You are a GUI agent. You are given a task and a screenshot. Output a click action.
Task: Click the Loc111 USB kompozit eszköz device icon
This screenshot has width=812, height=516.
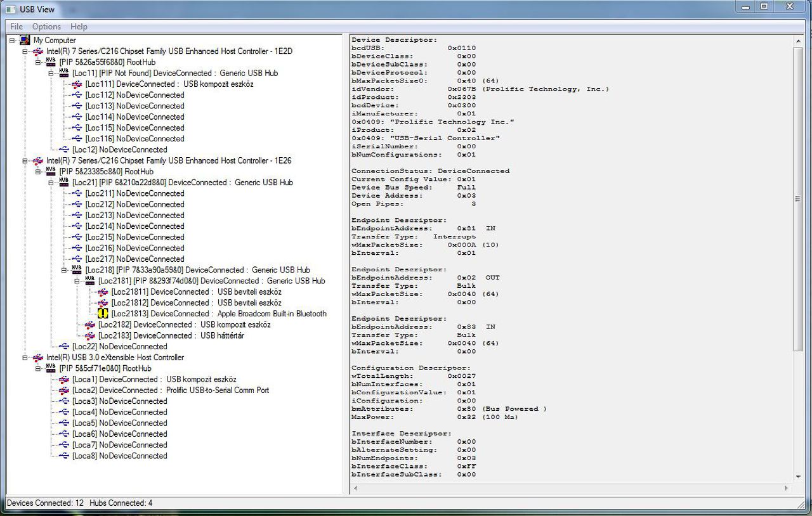77,84
